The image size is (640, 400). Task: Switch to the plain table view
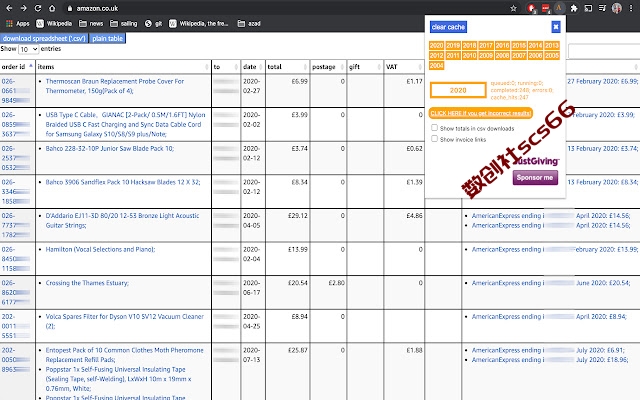pyautogui.click(x=107, y=38)
